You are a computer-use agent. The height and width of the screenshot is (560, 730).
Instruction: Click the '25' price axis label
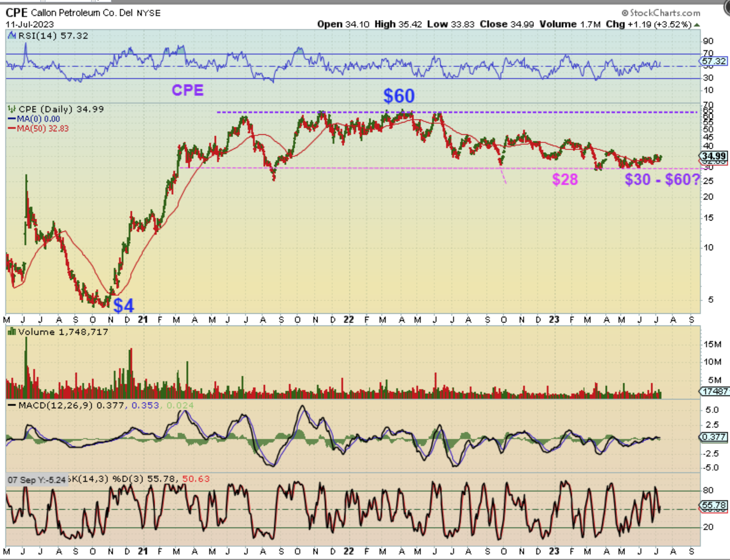(x=708, y=181)
